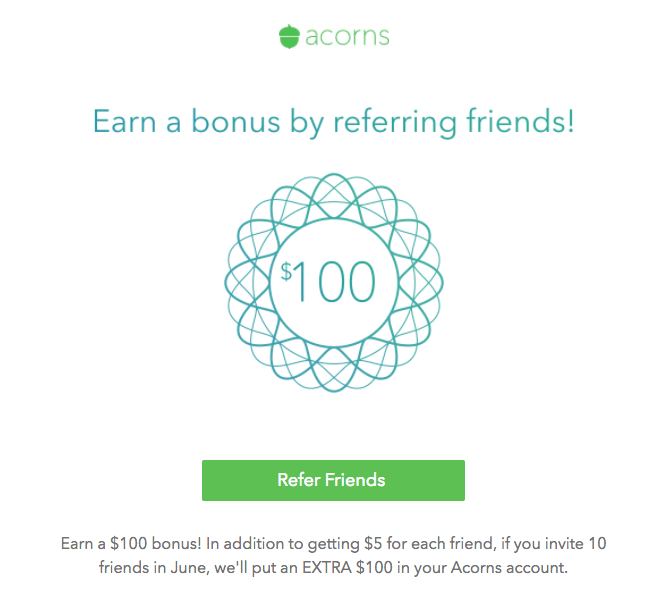Click the small dollar sign in badge
This screenshot has height=591, width=665.
click(286, 272)
